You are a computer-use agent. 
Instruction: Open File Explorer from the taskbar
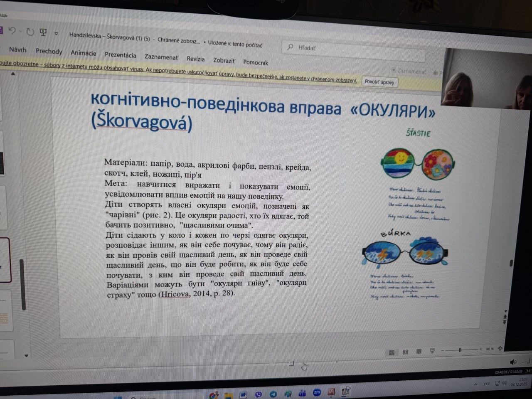(228, 395)
